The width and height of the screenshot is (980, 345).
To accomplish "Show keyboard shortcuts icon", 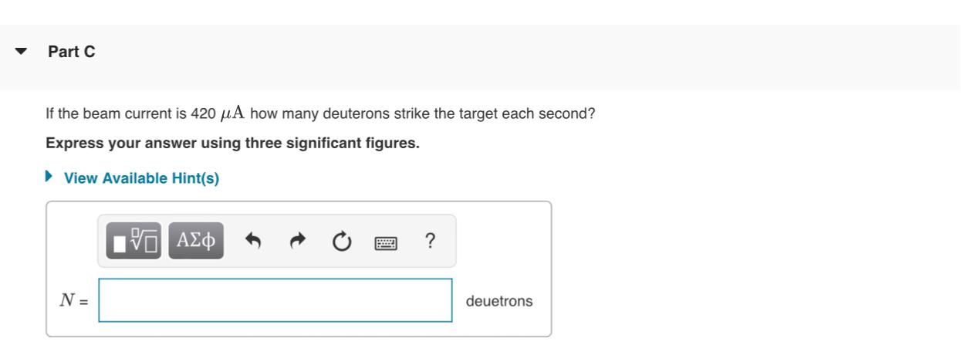I will (x=385, y=243).
